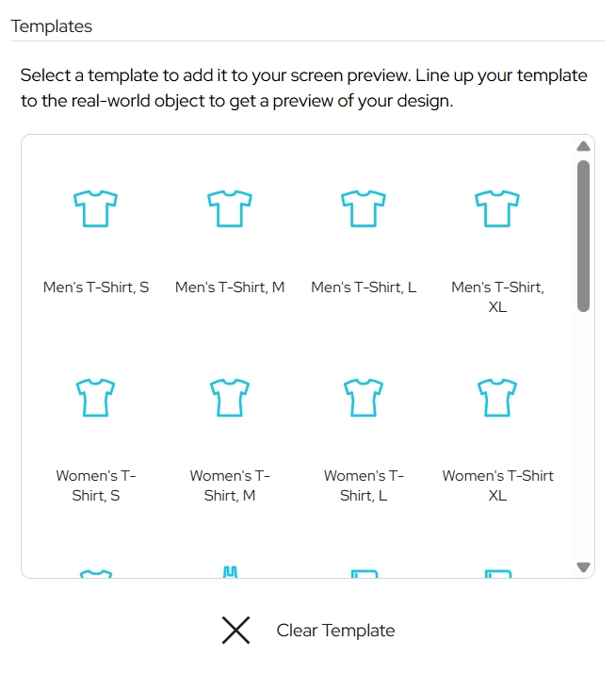This screenshot has height=674, width=616.
Task: Click the X icon beside Clear Template
Action: (235, 631)
